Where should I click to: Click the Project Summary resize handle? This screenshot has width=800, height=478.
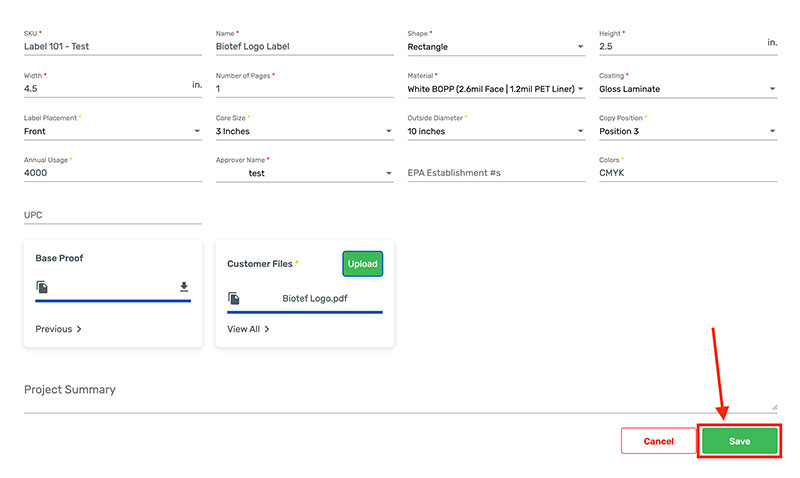[x=774, y=407]
